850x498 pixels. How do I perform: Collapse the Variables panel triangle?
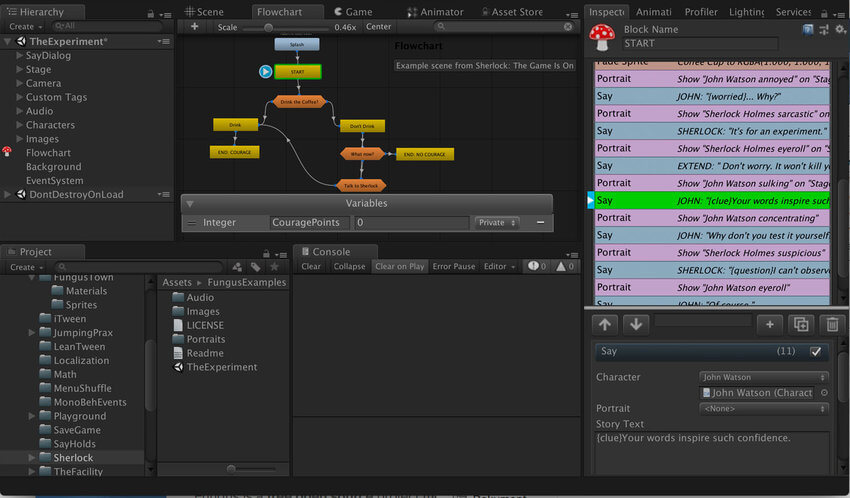point(190,204)
